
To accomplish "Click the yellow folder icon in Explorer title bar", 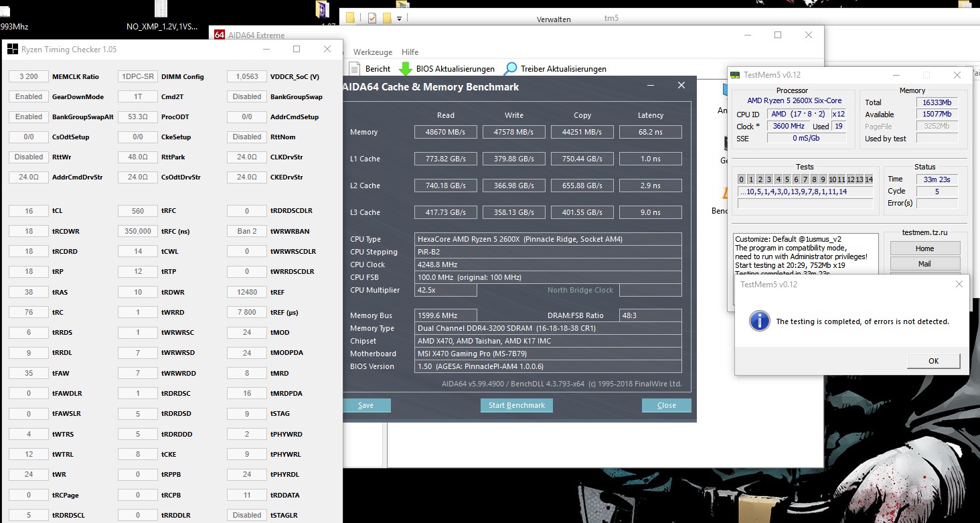I will coord(351,18).
